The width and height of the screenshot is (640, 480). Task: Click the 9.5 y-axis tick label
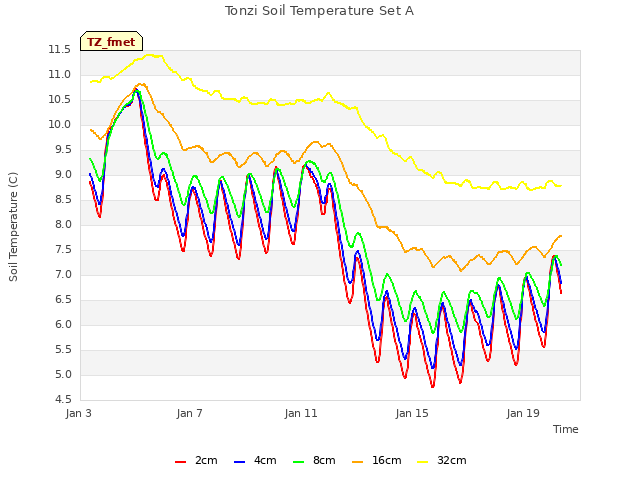click(62, 150)
